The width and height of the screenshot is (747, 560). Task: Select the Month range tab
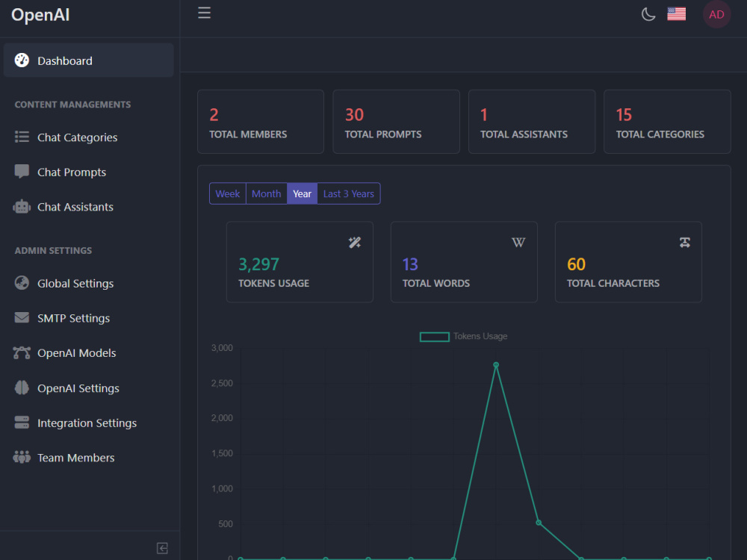tap(267, 193)
